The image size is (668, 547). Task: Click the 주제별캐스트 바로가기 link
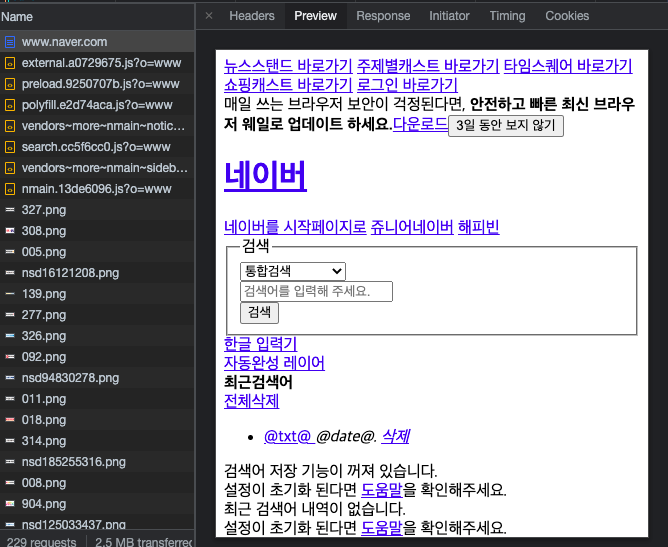tap(428, 66)
